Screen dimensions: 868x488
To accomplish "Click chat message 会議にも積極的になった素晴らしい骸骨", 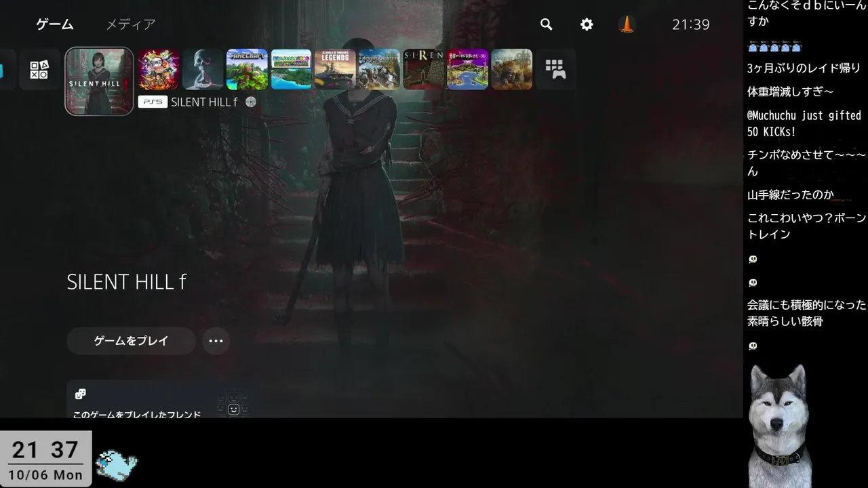I will tap(806, 313).
